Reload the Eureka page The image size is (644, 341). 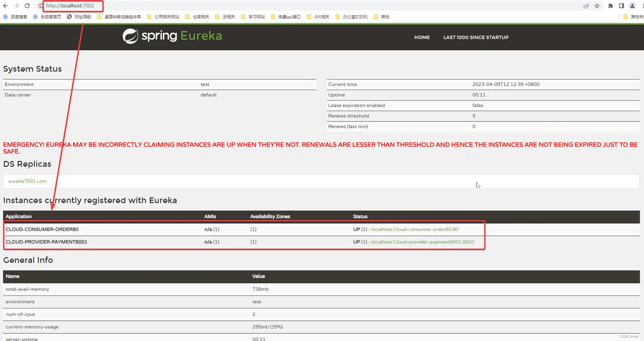pos(27,6)
